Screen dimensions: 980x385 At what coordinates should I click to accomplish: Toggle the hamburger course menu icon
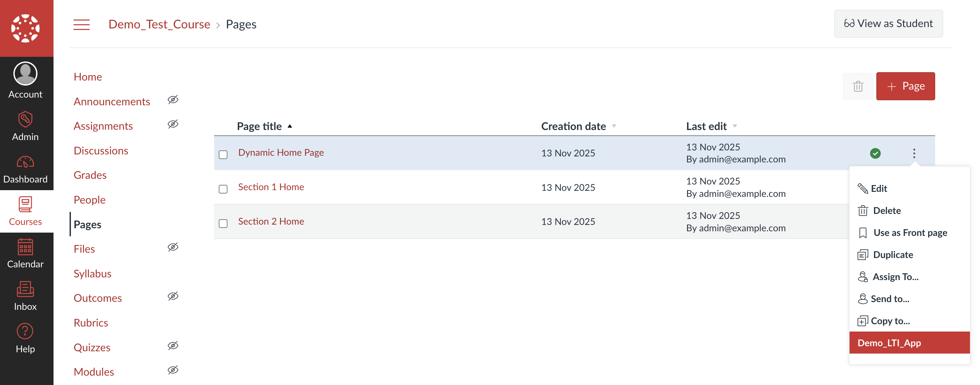(x=81, y=25)
